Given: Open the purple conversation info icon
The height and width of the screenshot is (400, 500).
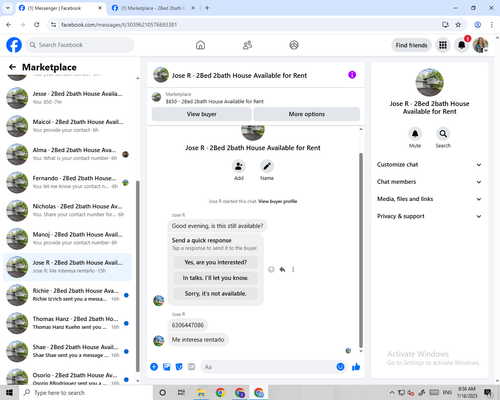Looking at the screenshot, I should 352,75.
